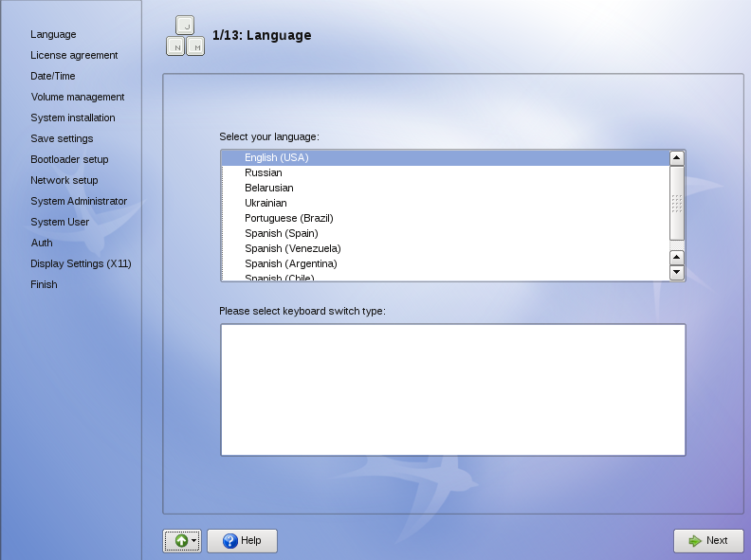Viewport: 751px width, 560px height.
Task: Click the green arrow icon at bottom left
Action: [181, 540]
